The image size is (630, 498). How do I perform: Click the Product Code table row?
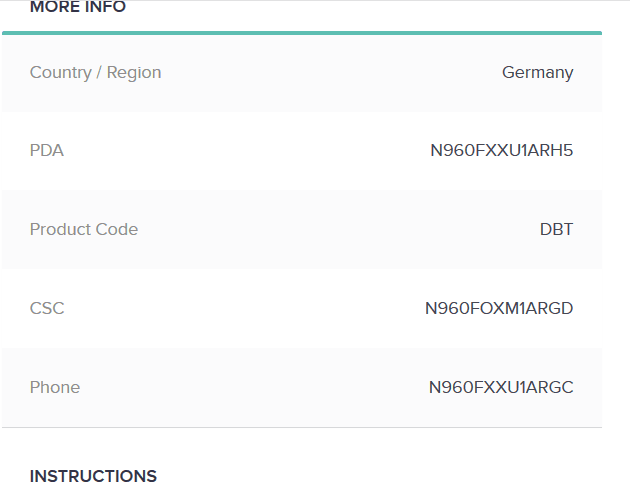point(302,230)
